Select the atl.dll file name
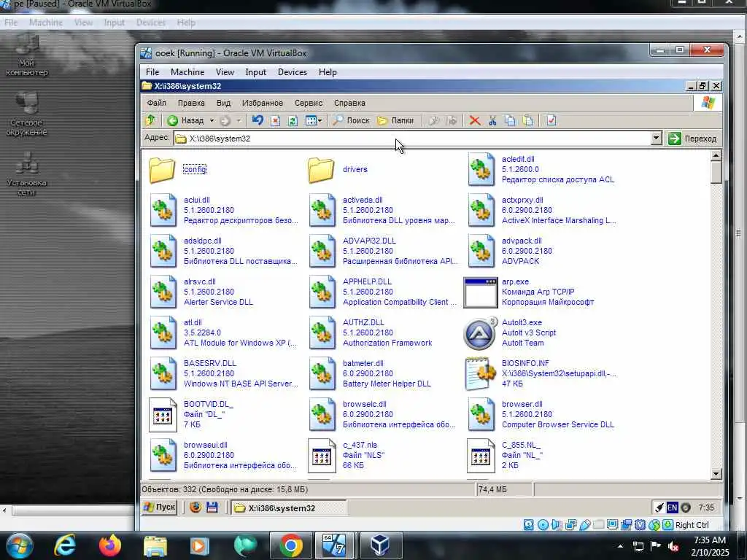747x560 pixels. pyautogui.click(x=193, y=322)
